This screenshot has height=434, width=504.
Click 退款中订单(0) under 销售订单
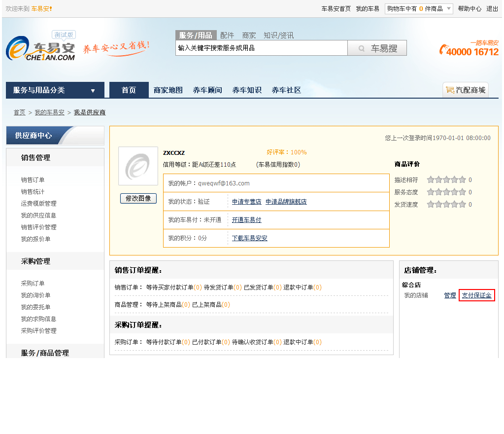302,288
